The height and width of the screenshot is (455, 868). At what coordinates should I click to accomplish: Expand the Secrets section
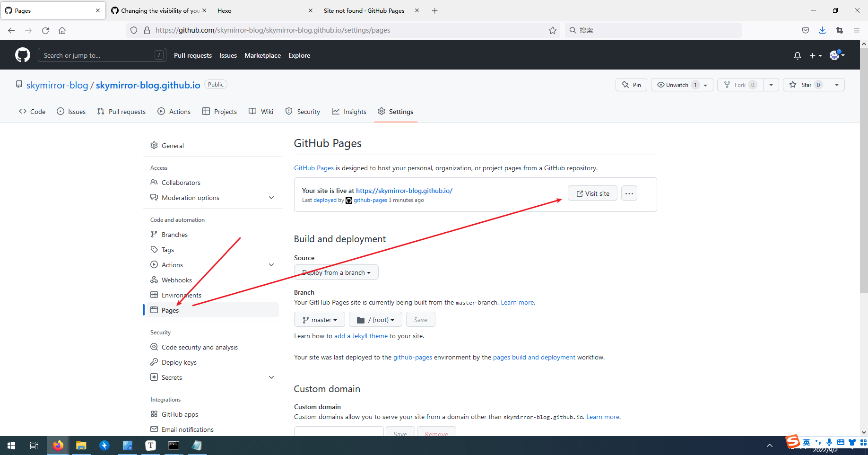pyautogui.click(x=213, y=377)
